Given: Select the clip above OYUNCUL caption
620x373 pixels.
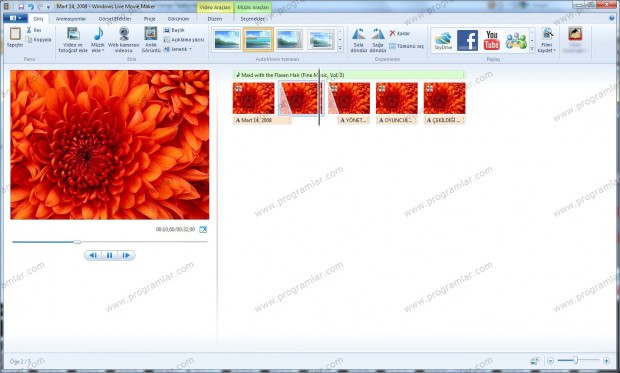Looking at the screenshot, I should [x=397, y=98].
